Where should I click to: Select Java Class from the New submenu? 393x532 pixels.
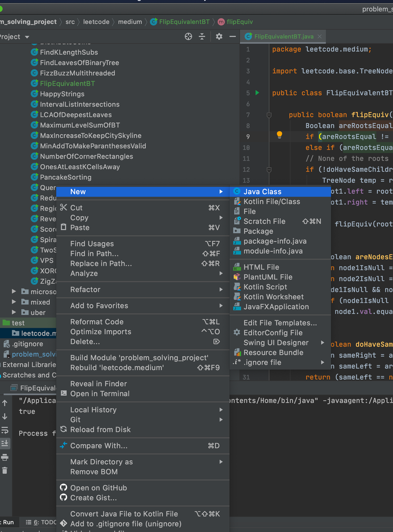tap(262, 192)
